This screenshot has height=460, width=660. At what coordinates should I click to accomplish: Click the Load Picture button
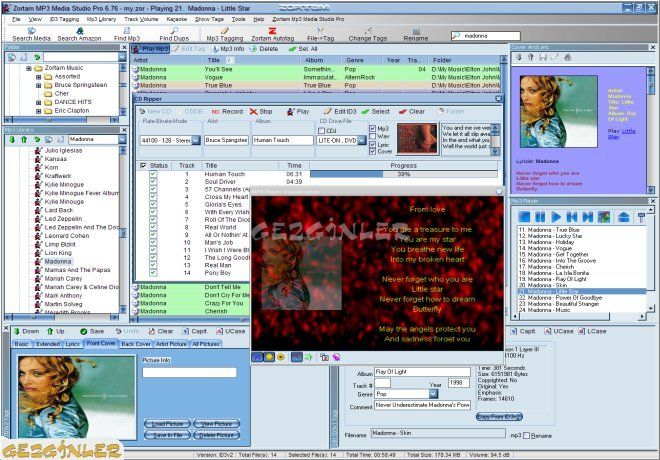click(x=168, y=423)
